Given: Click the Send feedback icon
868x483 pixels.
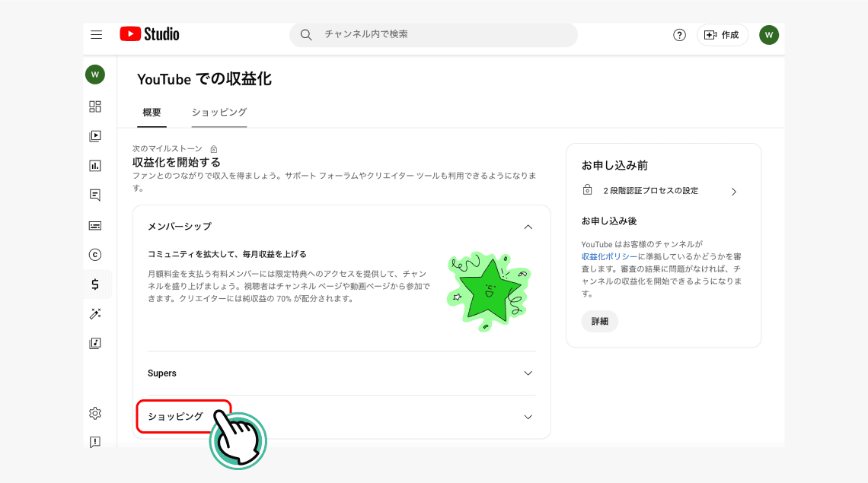Looking at the screenshot, I should pyautogui.click(x=95, y=442).
